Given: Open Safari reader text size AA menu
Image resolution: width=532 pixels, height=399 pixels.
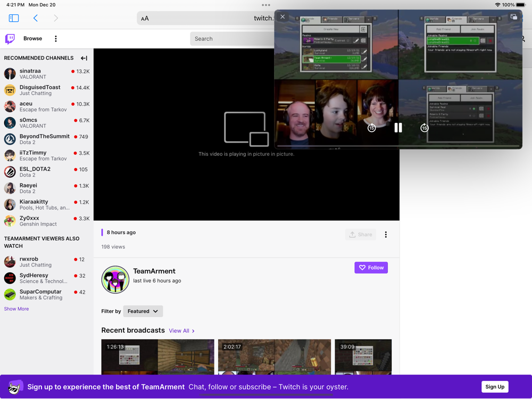Looking at the screenshot, I should pos(145,19).
